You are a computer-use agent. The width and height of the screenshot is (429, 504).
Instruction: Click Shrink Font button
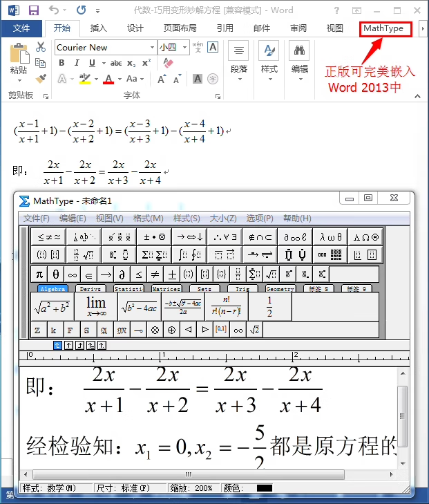(x=178, y=79)
